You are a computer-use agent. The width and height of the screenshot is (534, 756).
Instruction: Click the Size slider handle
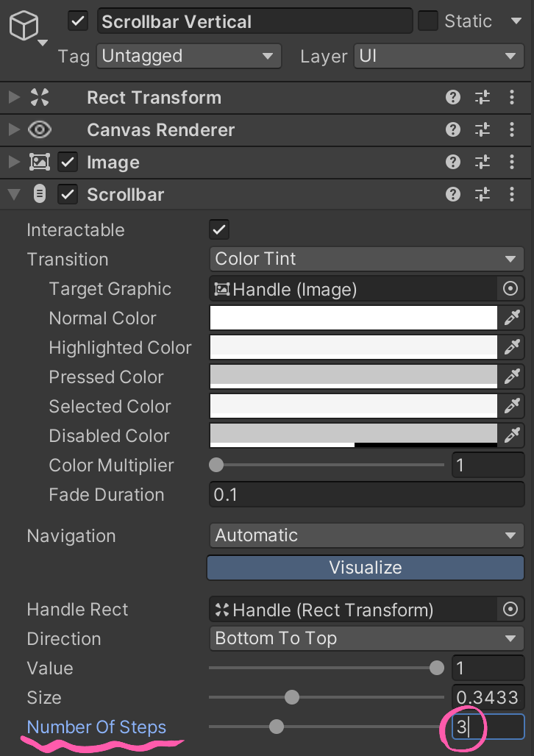pyautogui.click(x=291, y=697)
